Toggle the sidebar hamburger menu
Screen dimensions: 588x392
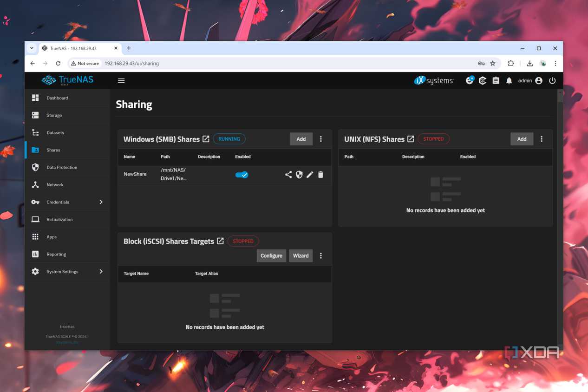tap(121, 81)
